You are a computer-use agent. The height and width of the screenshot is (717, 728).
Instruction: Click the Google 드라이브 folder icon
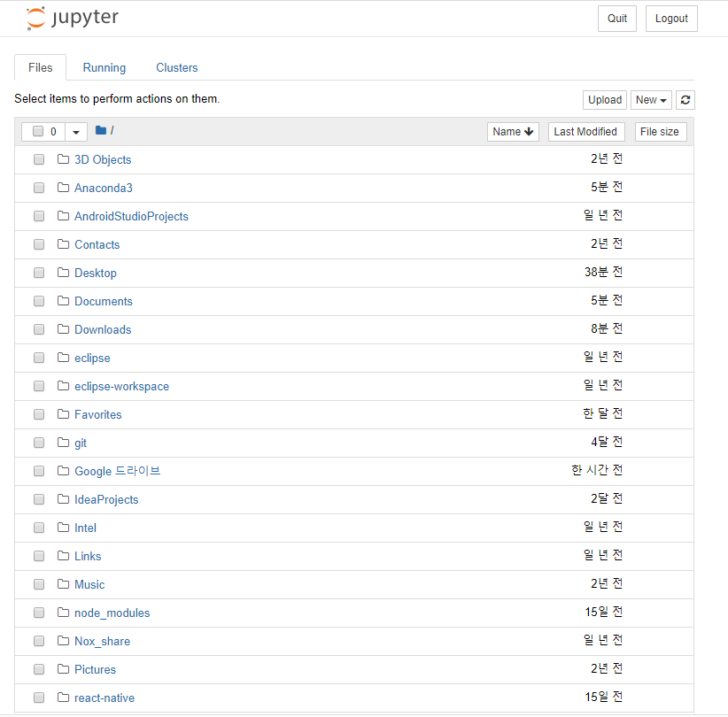[x=63, y=471]
